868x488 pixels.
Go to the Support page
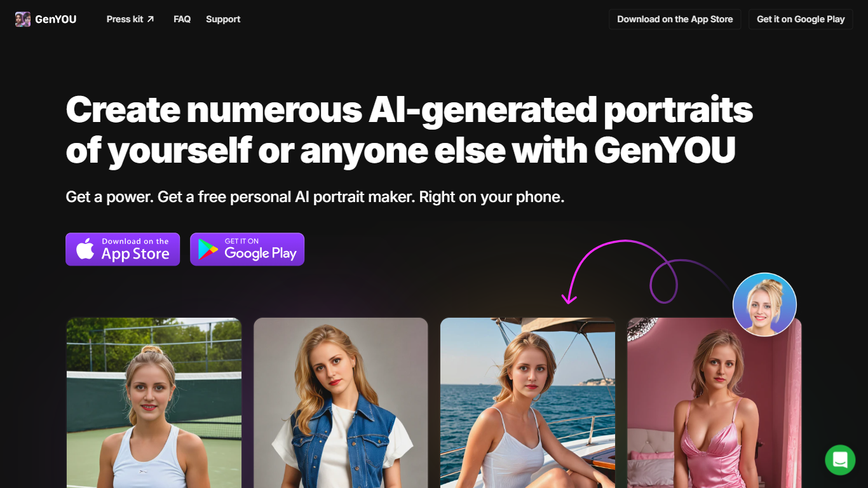point(223,19)
